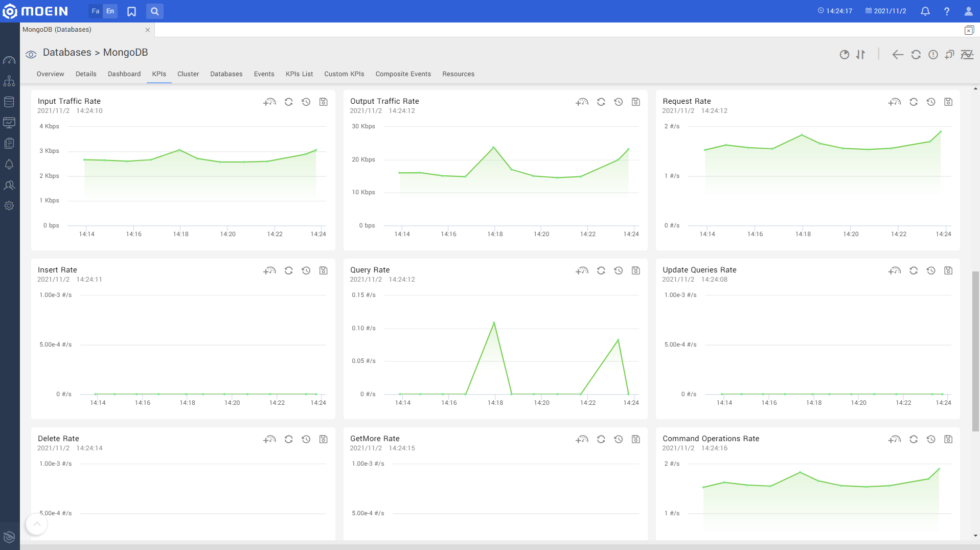Click the scroll-to-top chevron button
Viewport: 980px width, 550px height.
pos(37,524)
